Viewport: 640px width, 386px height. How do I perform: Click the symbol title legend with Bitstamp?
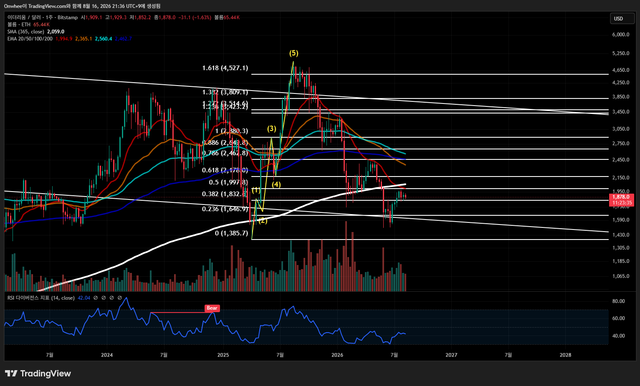point(42,18)
